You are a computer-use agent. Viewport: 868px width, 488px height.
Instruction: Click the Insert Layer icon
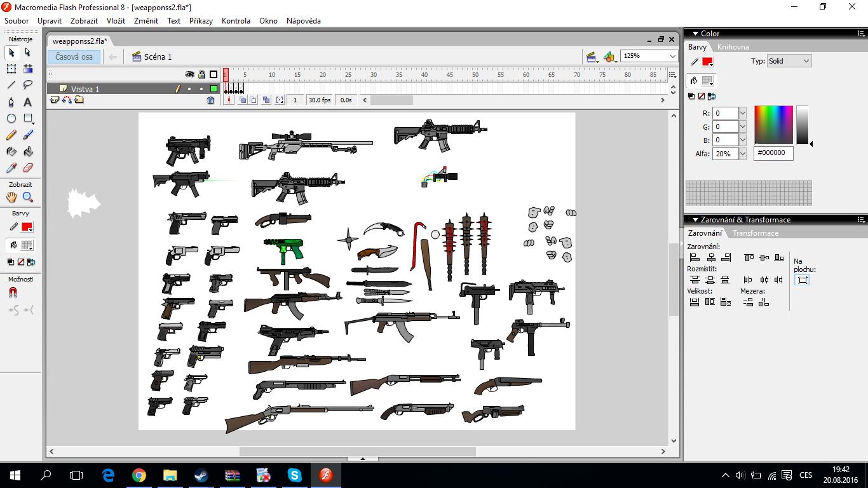pyautogui.click(x=55, y=100)
